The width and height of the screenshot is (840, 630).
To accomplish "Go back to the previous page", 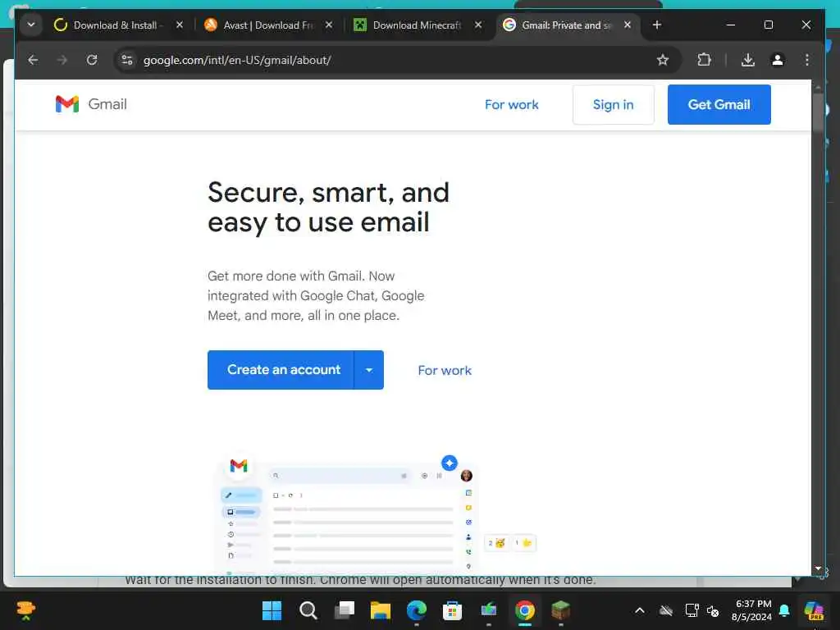I will point(33,60).
